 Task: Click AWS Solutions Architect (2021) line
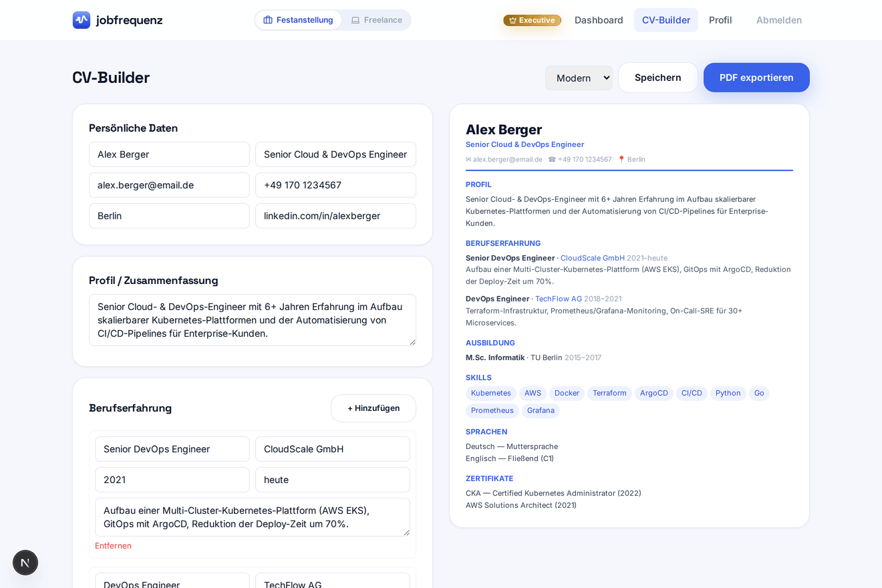coord(521,505)
